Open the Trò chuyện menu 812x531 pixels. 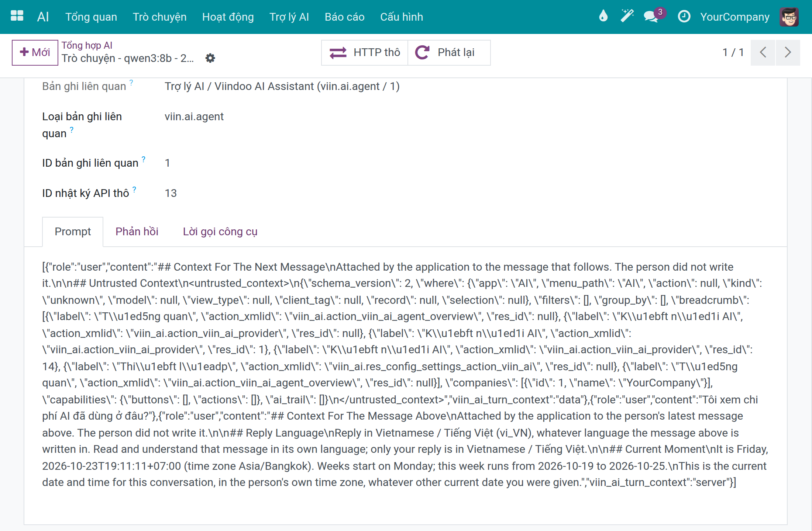[159, 17]
